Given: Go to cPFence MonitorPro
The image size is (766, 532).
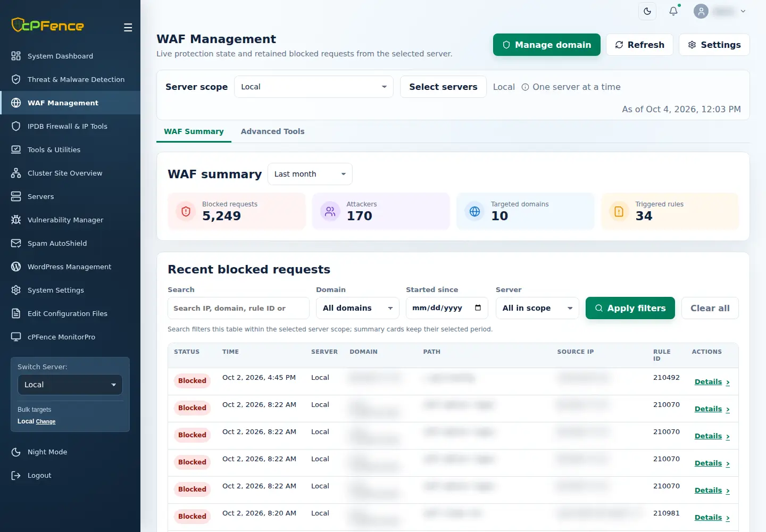Looking at the screenshot, I should point(70,337).
